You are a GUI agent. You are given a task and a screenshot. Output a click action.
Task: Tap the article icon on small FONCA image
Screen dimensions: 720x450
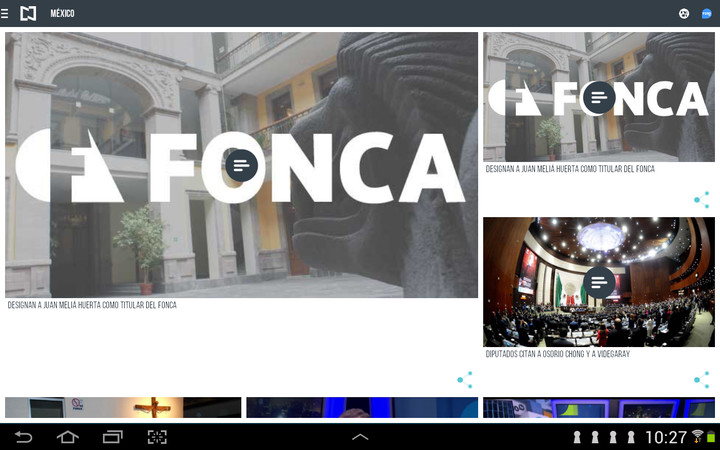[599, 97]
